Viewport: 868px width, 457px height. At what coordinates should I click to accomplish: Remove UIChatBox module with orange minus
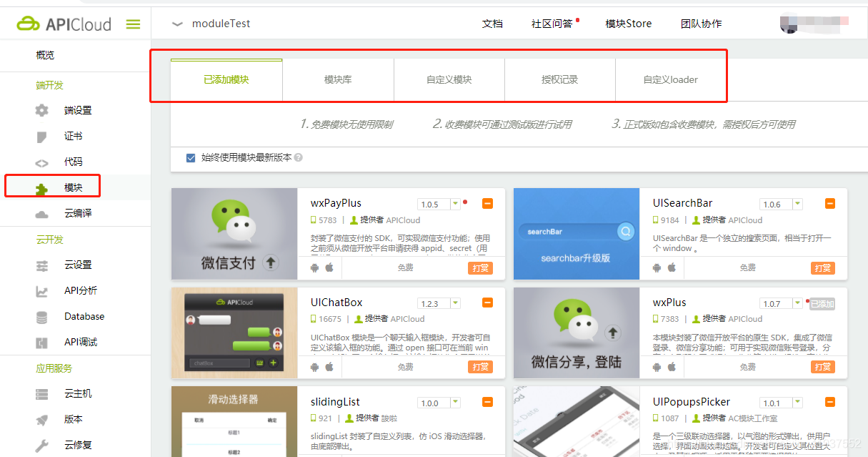point(487,303)
